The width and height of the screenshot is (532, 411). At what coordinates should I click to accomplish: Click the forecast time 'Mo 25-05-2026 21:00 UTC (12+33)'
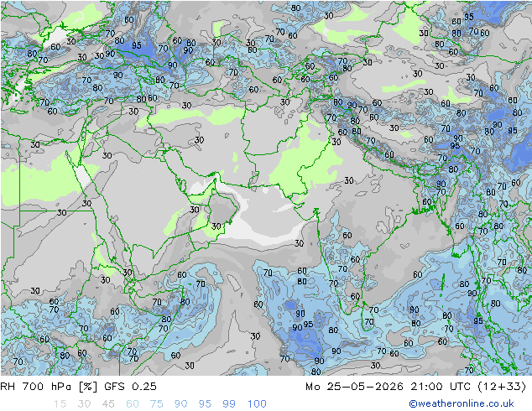point(416,387)
